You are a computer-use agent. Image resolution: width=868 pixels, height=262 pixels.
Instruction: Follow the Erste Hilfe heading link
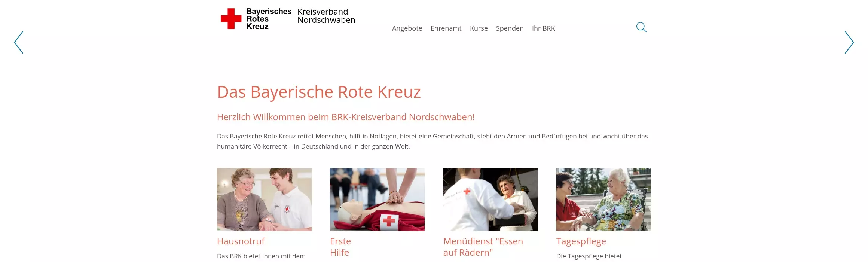340,247
